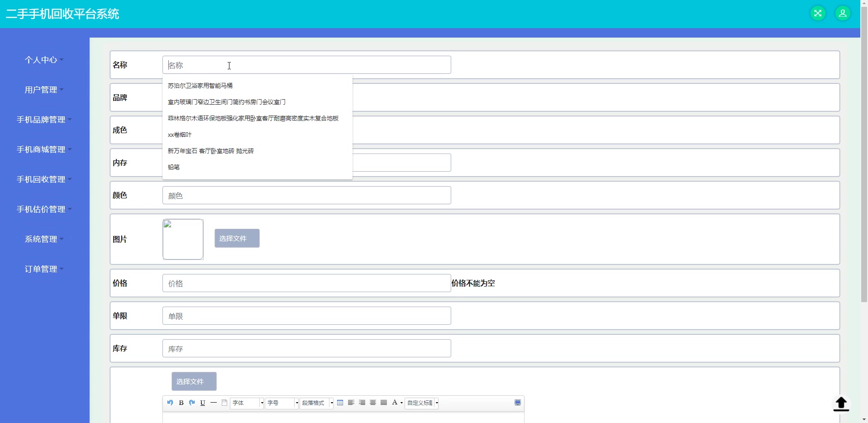The height and width of the screenshot is (423, 868).
Task: Click back-to-top arrow icon
Action: [x=841, y=404]
